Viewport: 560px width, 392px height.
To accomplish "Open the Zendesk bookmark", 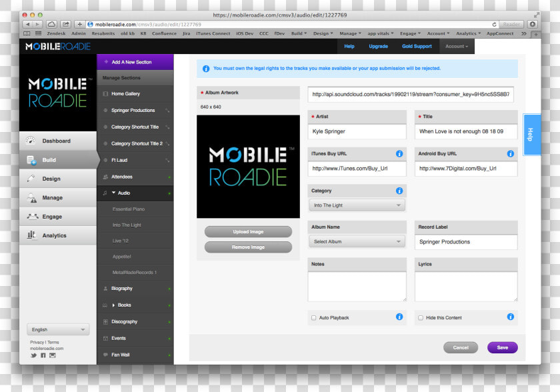I will click(56, 33).
